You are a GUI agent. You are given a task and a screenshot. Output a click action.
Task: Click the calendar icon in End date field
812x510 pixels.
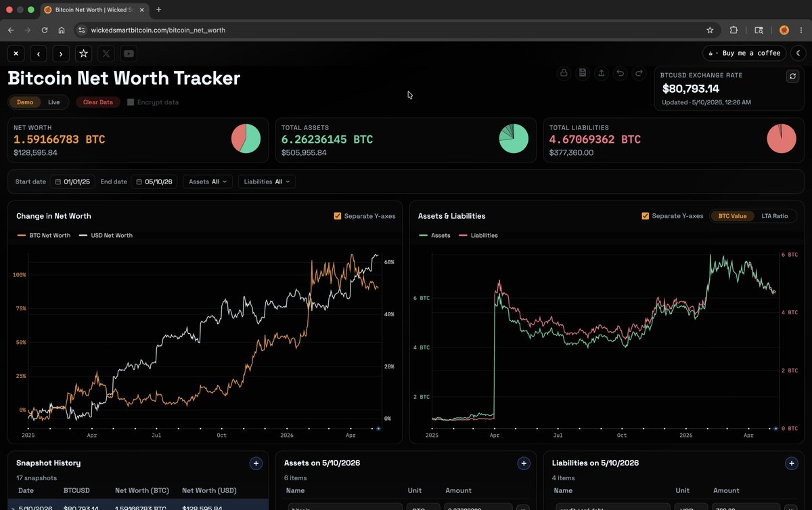click(x=139, y=182)
